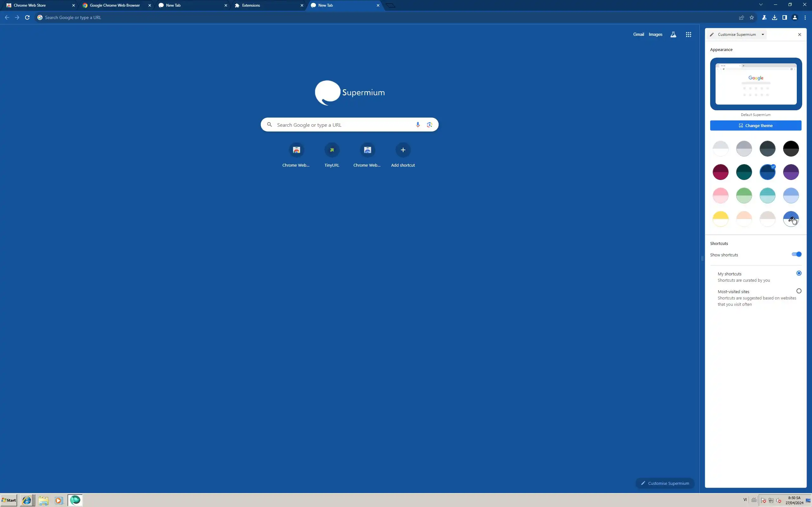Bookmark this tab with star icon
This screenshot has width=812, height=507.
(752, 17)
